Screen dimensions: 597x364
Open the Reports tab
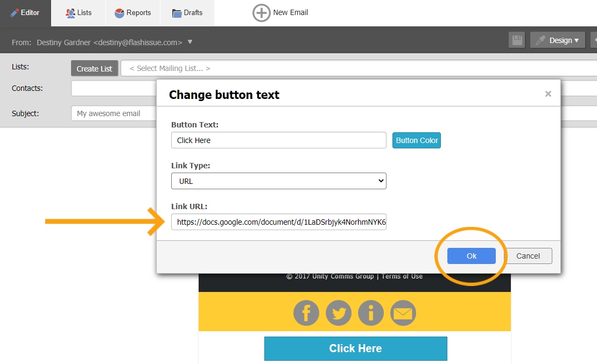(133, 13)
